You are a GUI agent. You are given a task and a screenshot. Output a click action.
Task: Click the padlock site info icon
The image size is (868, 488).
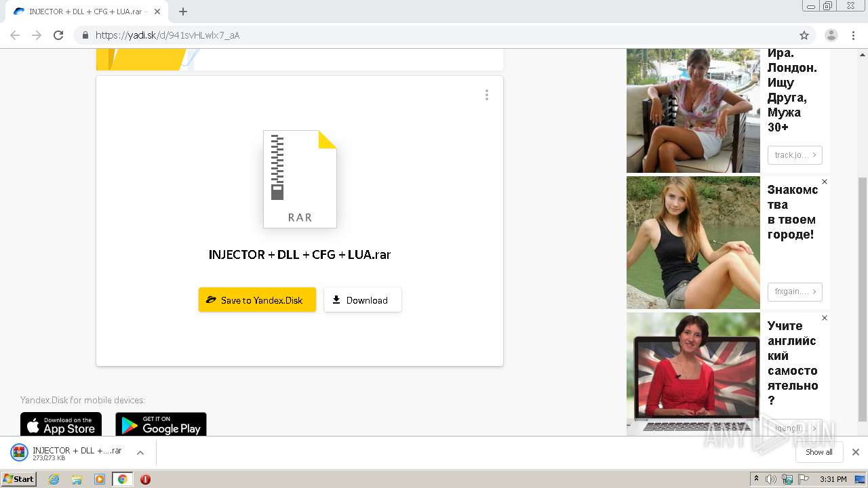85,35
